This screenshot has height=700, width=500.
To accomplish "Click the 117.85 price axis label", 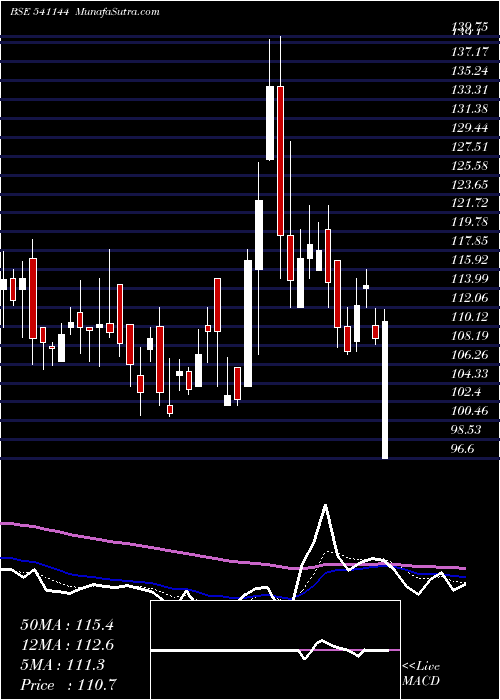I will (471, 242).
